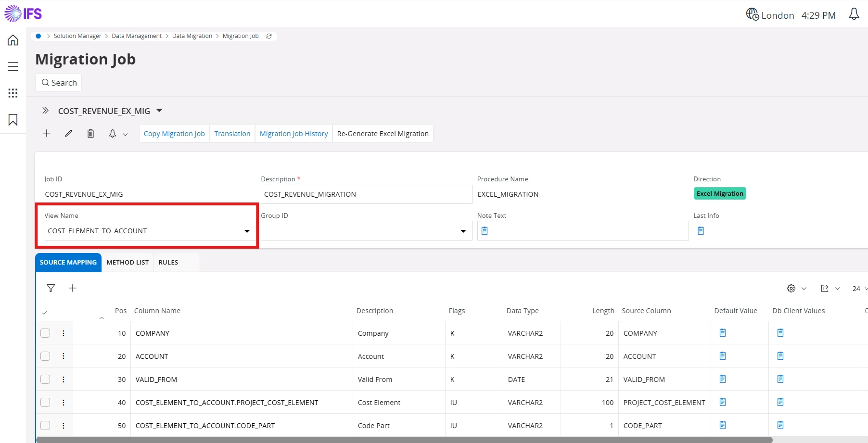The width and height of the screenshot is (868, 443).
Task: Add a new migration job with plus icon
Action: 47,133
